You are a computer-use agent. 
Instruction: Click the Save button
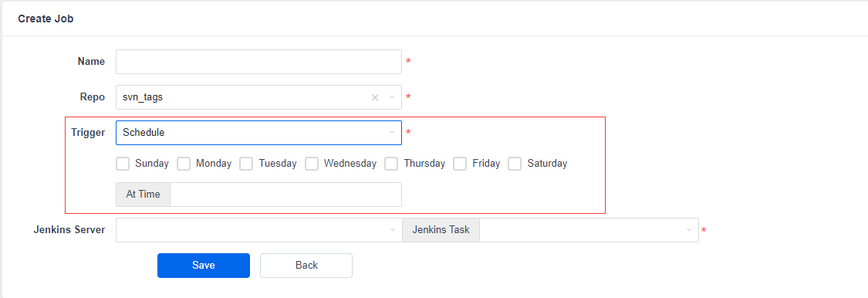[204, 266]
